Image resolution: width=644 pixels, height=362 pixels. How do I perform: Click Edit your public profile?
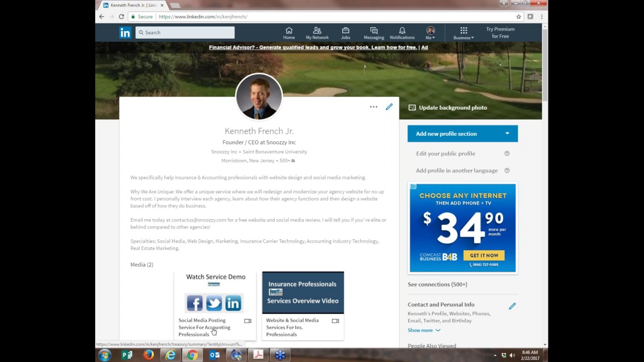445,153
